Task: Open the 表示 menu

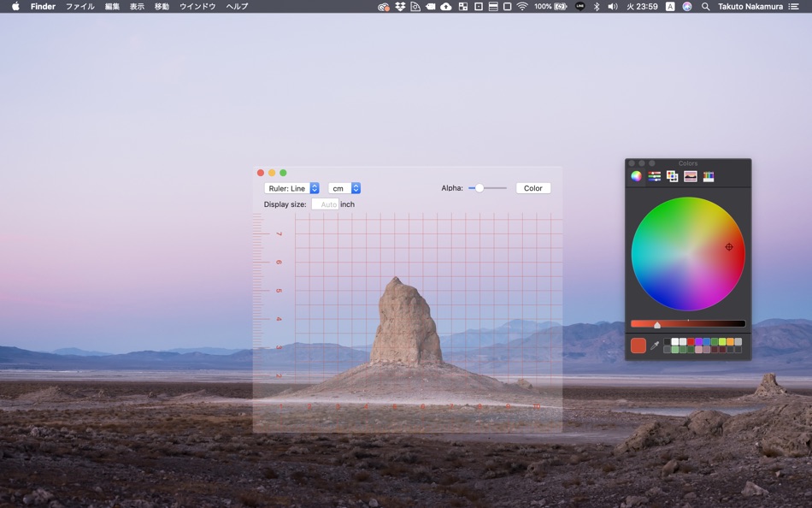Action: point(137,6)
